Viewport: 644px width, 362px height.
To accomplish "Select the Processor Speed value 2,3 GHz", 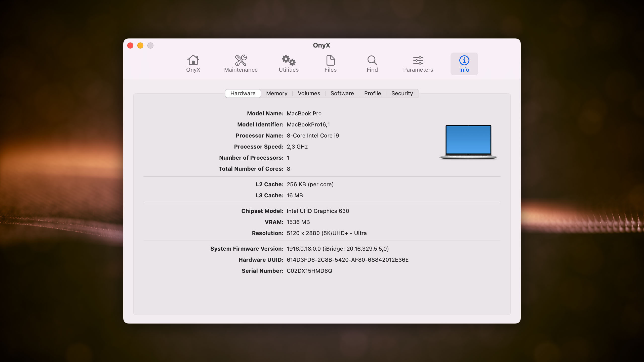I will tap(297, 147).
